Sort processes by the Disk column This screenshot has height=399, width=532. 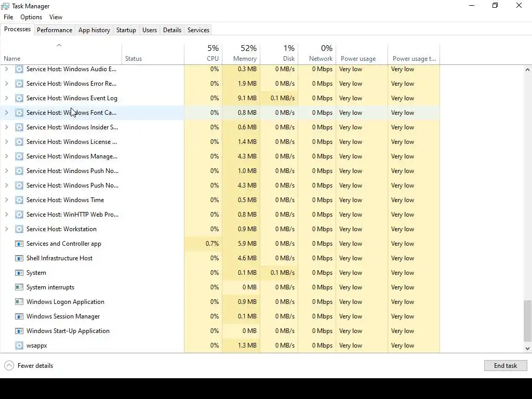click(x=279, y=54)
